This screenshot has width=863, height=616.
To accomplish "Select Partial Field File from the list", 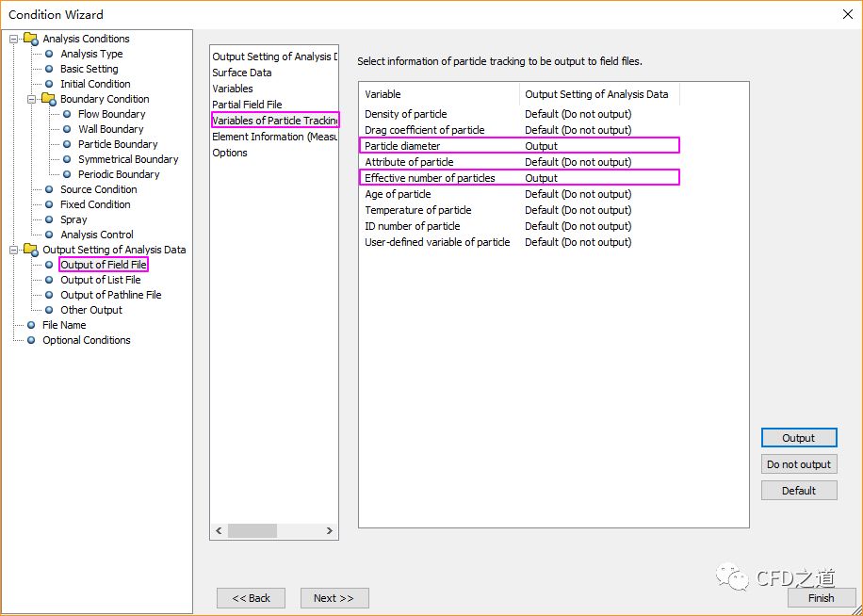I will click(x=247, y=105).
